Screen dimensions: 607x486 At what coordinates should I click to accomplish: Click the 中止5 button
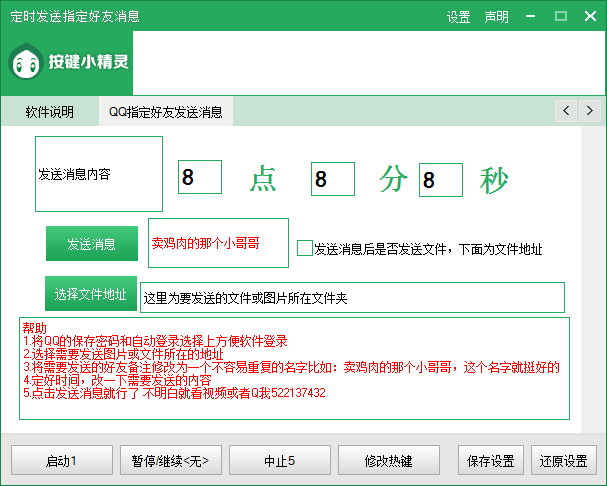(x=280, y=460)
